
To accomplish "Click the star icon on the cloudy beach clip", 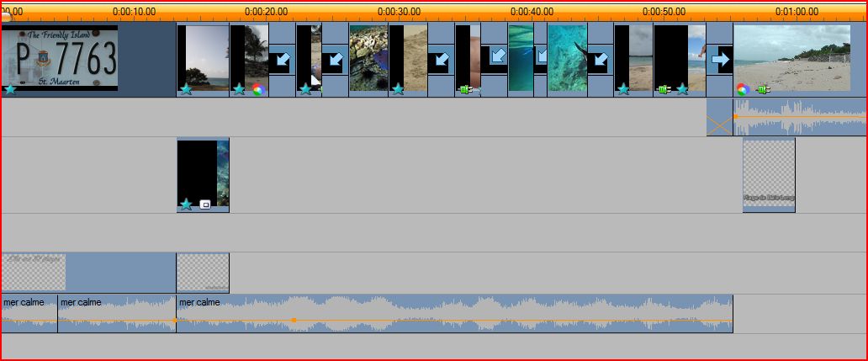I will coord(623,89).
